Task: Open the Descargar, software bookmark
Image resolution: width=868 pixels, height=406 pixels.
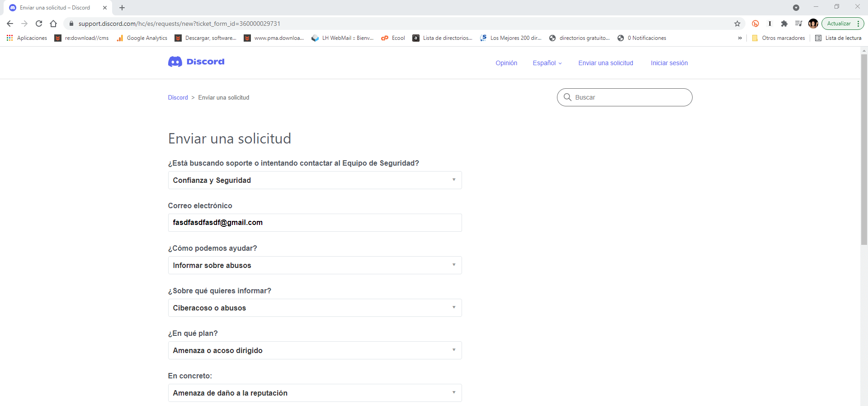Action: pyautogui.click(x=206, y=38)
